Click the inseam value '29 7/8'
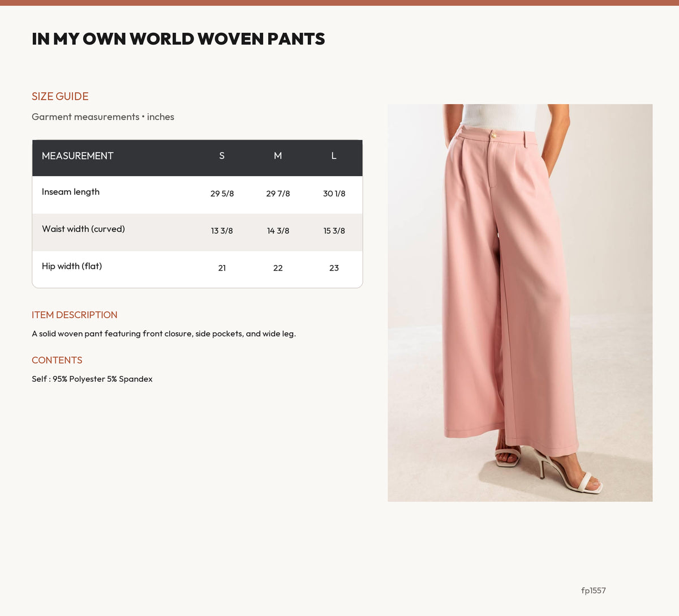The image size is (679, 616). (278, 194)
